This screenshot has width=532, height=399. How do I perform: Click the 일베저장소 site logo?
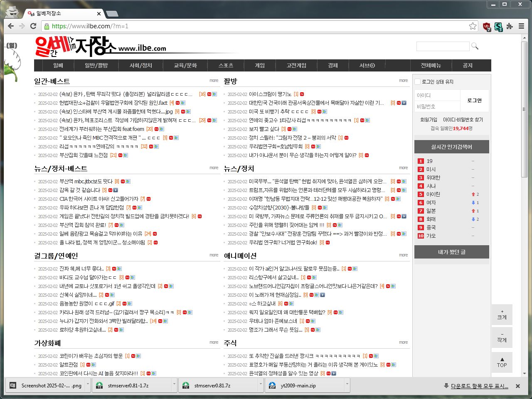click(x=100, y=46)
